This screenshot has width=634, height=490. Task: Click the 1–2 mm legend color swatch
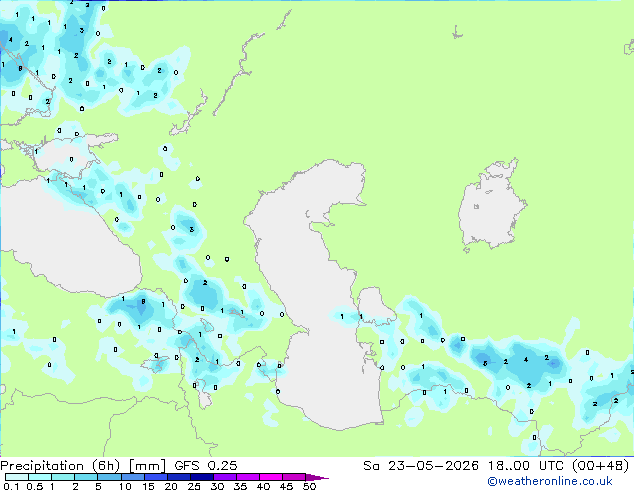point(63,477)
